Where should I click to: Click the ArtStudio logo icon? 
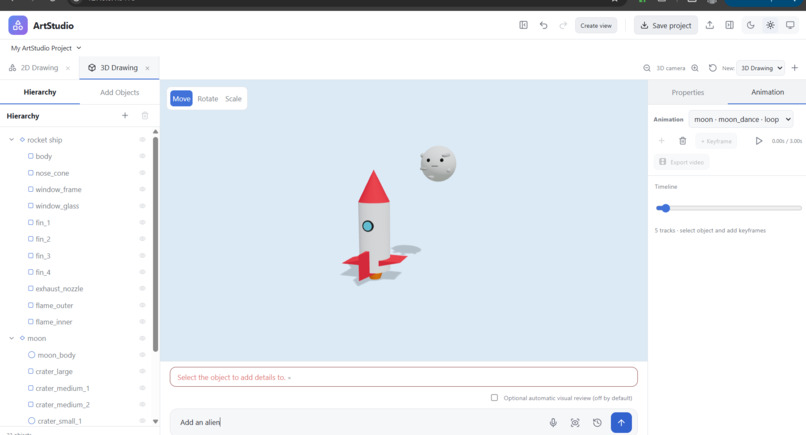click(18, 25)
